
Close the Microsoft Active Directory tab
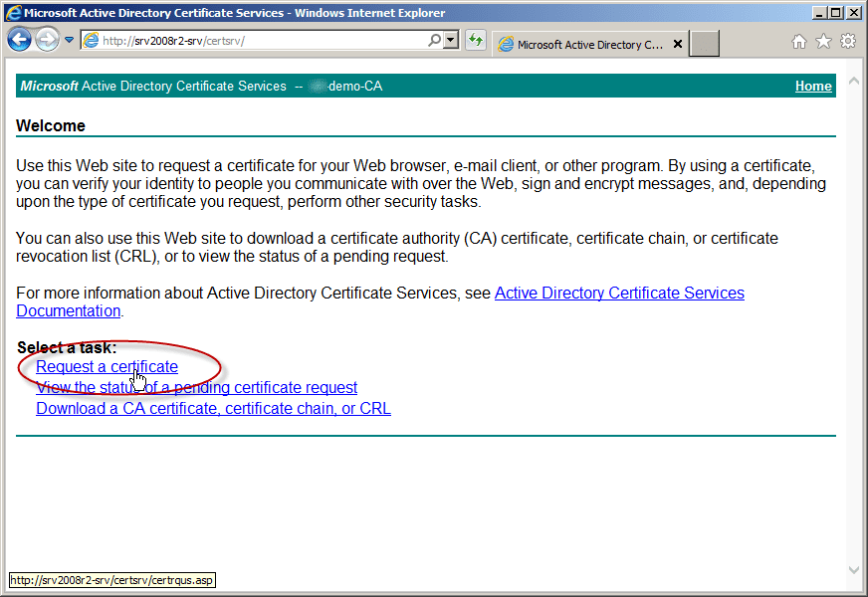678,44
